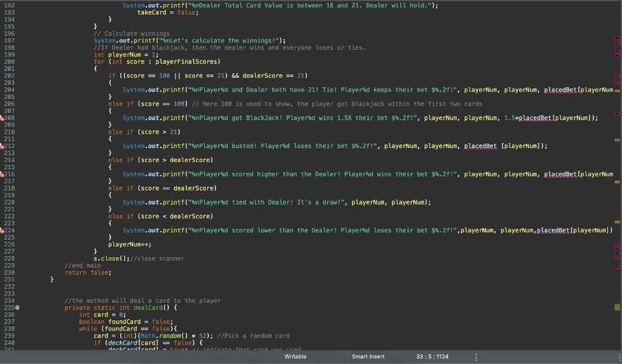Image resolution: width=622 pixels, height=364 pixels.
Task: Click "Let's calculate the winnings!" printf line
Action: click(x=190, y=41)
